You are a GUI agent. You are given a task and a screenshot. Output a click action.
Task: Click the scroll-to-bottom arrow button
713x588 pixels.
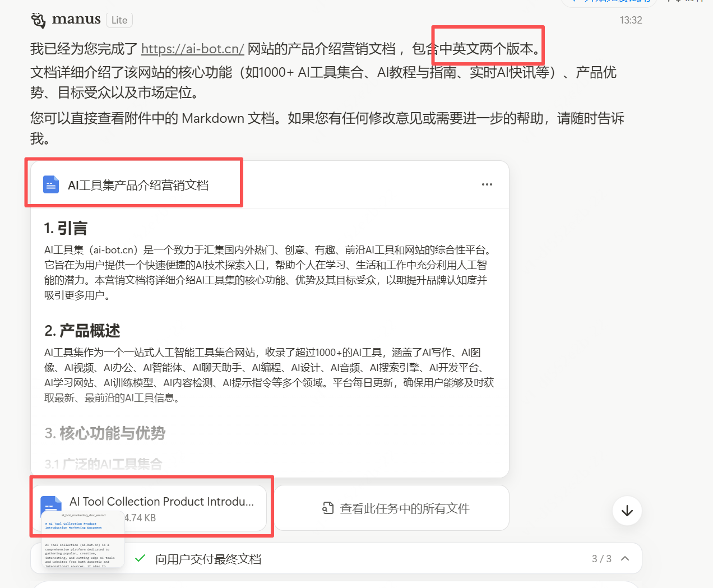click(627, 511)
